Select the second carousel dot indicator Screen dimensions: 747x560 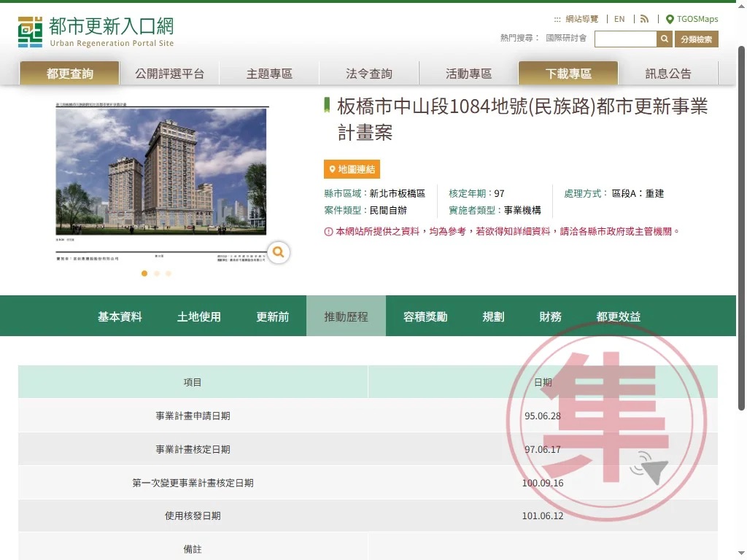tap(157, 273)
